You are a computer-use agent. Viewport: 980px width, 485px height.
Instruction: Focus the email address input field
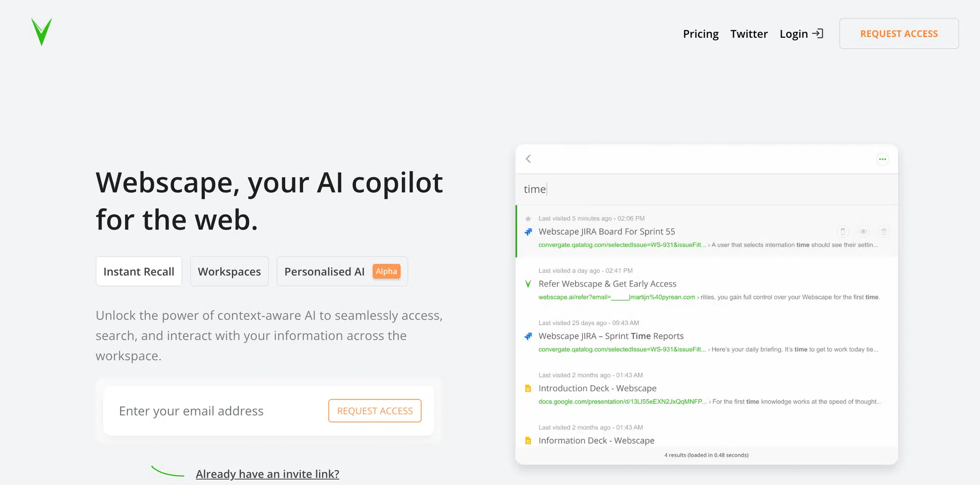tap(216, 411)
